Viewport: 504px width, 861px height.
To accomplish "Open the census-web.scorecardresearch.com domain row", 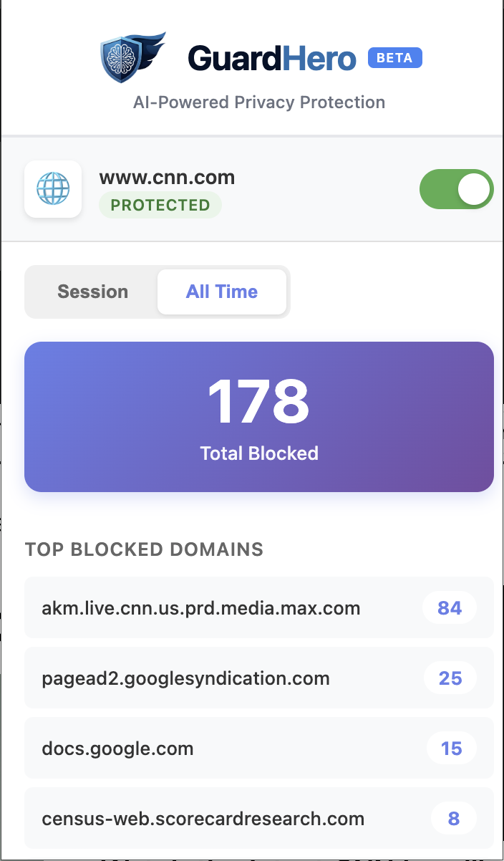I will 203,819.
